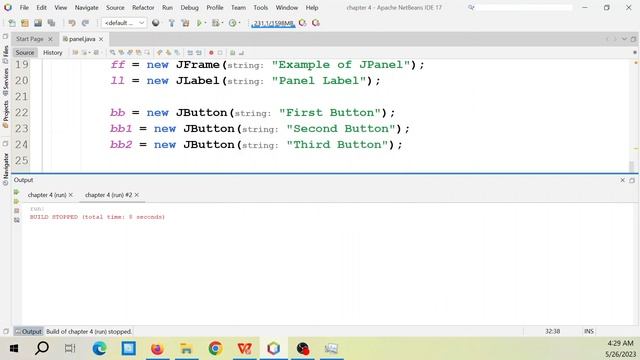Click the Stop Macro Recording icon
Viewport: 640px width, 360px height.
tap(220, 53)
